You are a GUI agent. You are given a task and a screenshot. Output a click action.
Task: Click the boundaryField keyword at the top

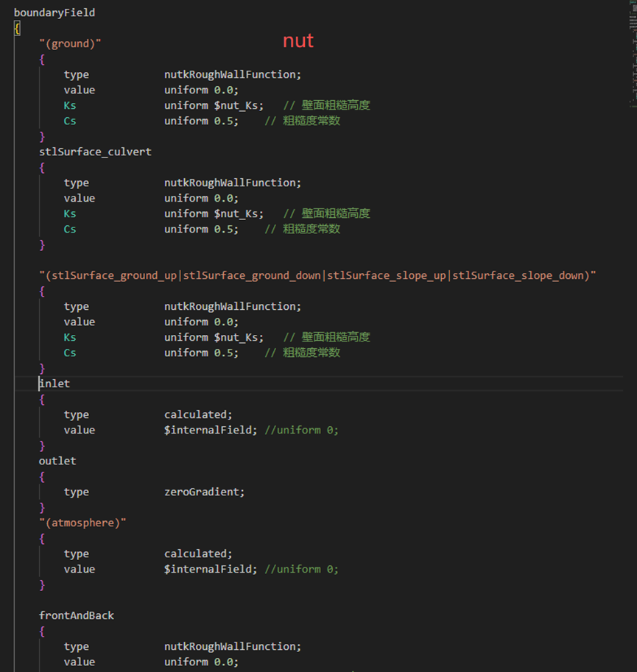[x=54, y=12]
